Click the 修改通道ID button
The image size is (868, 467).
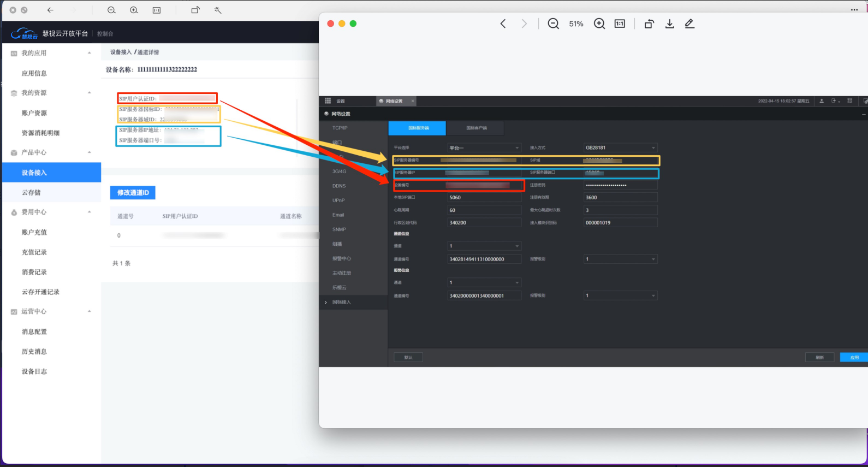tap(133, 193)
